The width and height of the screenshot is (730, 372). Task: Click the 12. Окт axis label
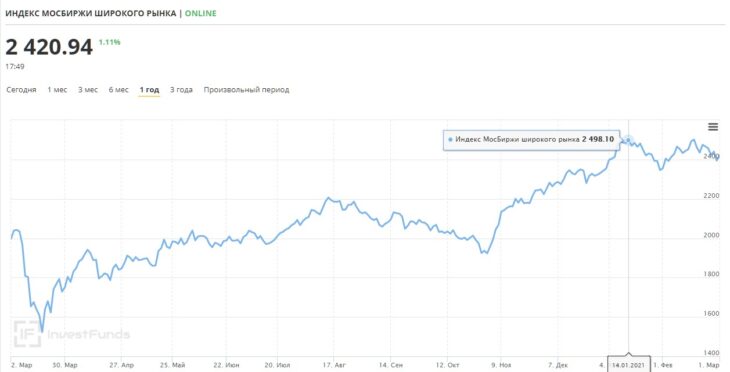[447, 365]
